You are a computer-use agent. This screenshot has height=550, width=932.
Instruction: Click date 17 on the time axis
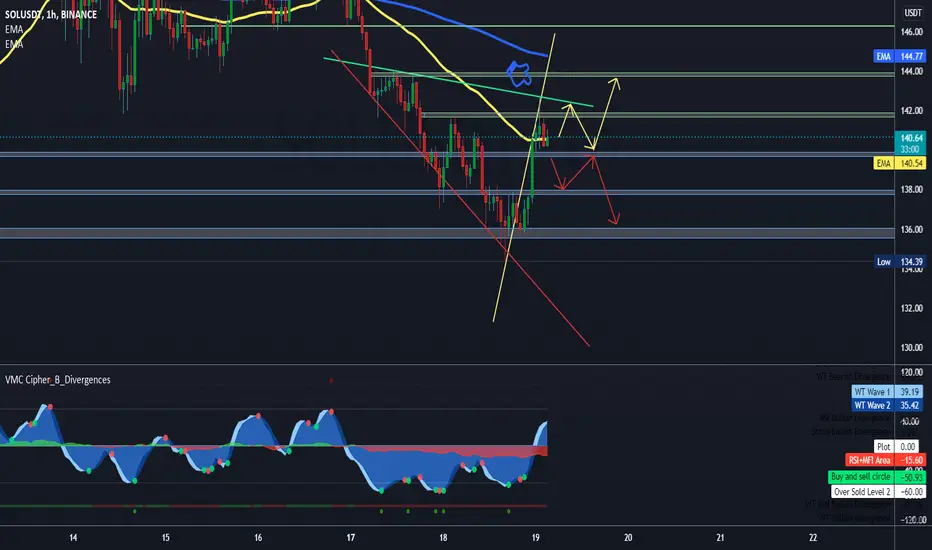coord(351,538)
